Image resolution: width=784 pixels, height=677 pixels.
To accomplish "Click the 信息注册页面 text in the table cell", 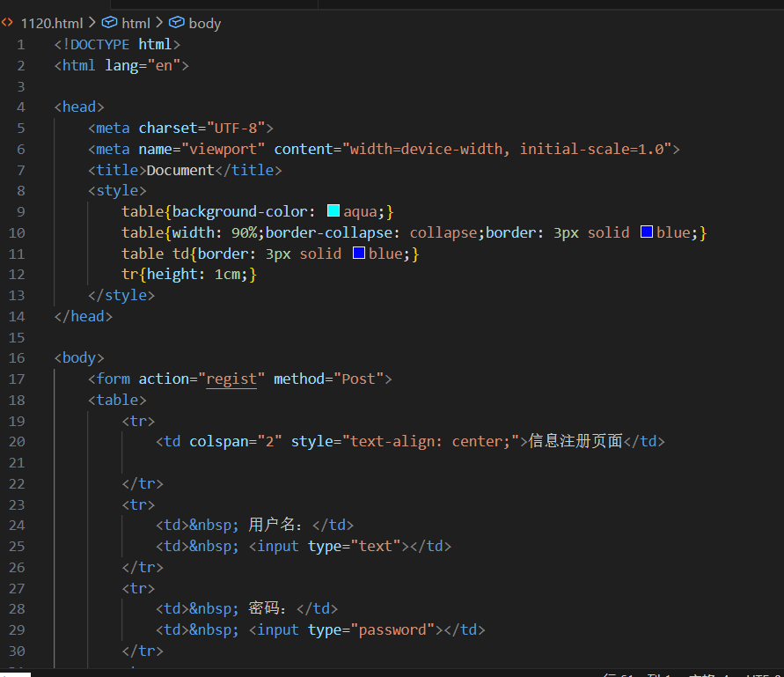I will point(575,441).
